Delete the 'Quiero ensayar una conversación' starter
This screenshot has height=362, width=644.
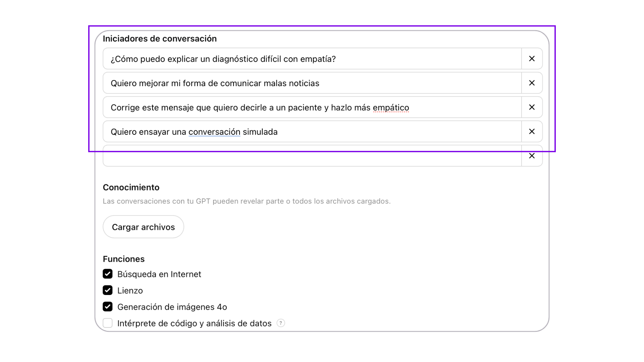pyautogui.click(x=532, y=131)
